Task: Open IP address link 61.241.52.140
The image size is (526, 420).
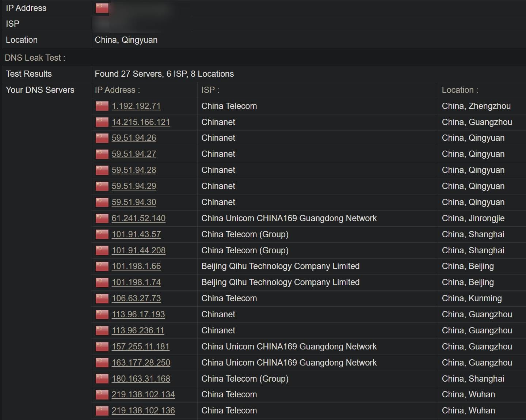Action: click(x=138, y=218)
